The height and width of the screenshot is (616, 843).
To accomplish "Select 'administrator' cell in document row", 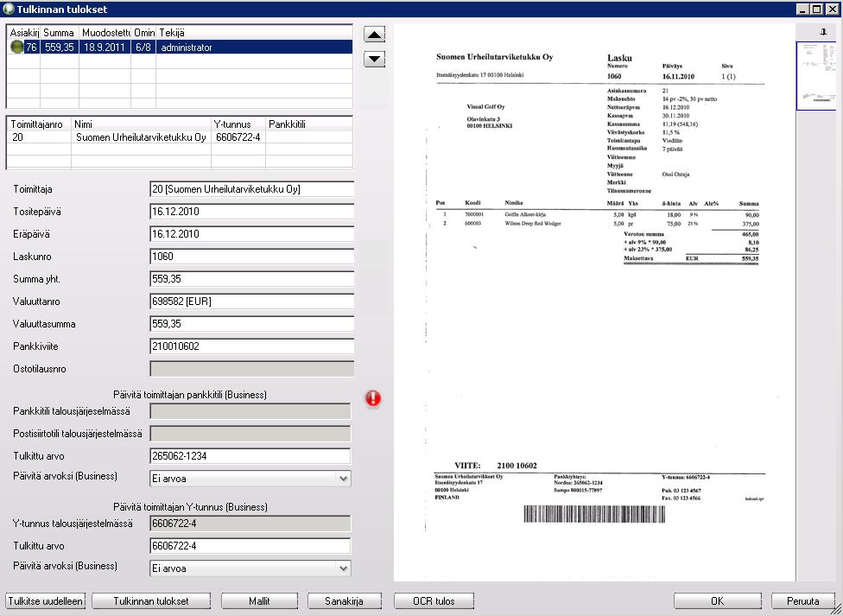I will [x=254, y=48].
